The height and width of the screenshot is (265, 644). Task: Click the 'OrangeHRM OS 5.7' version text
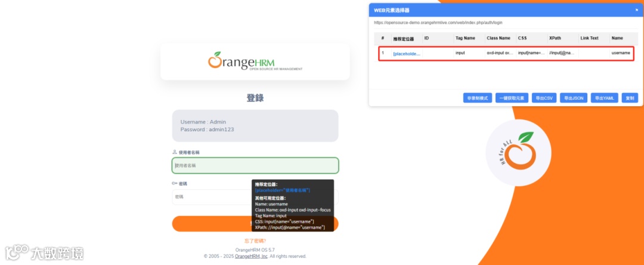[255, 250]
